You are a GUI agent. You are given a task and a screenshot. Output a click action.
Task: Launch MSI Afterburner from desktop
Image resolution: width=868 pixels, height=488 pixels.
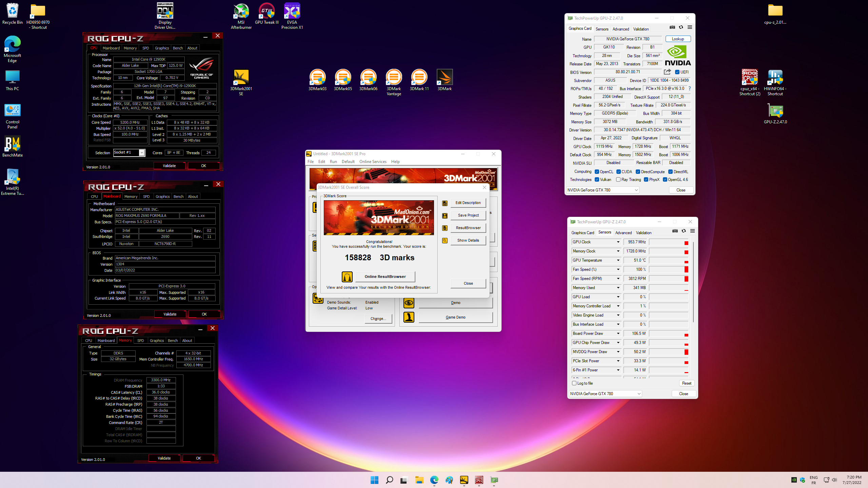[x=241, y=16]
